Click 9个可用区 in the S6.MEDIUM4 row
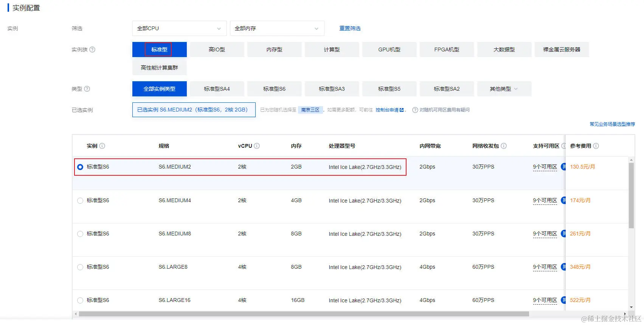644x325 pixels. point(545,201)
